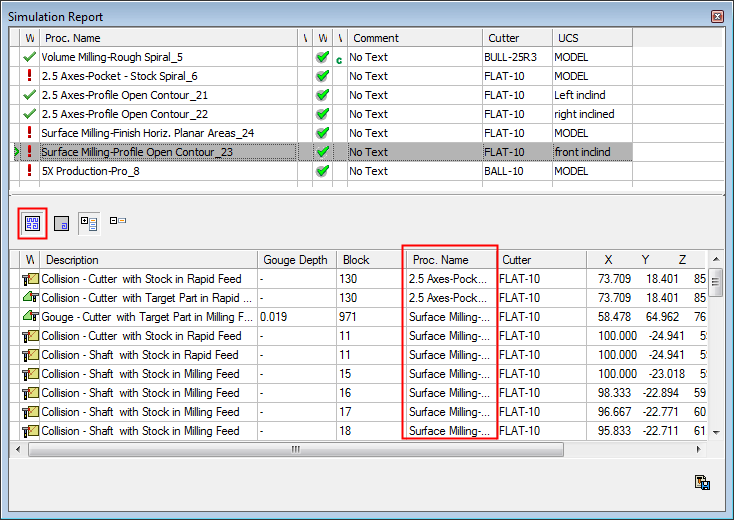Screen dimensions: 734x520
Task: Click the single procedure view toolbar icon
Action: (x=61, y=223)
